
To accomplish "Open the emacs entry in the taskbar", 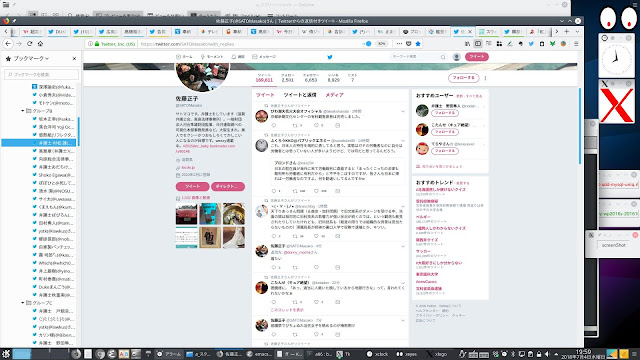I will tap(260, 354).
